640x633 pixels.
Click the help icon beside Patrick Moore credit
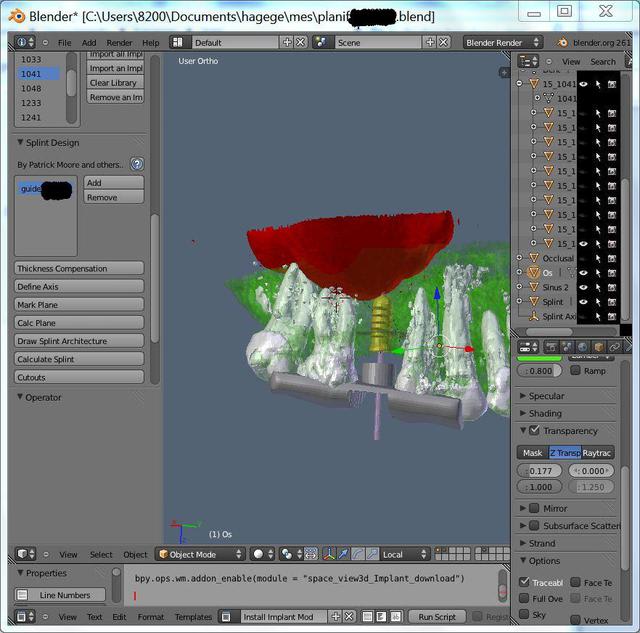pyautogui.click(x=137, y=164)
